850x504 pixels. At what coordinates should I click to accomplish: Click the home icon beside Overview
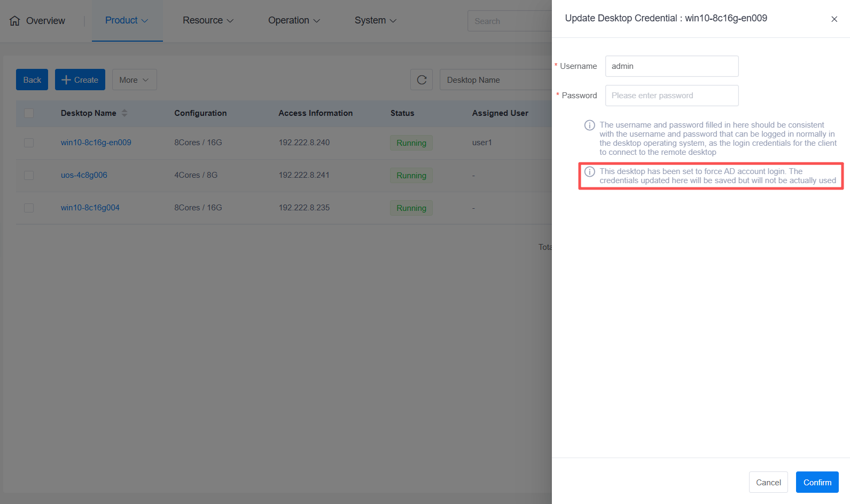[15, 21]
